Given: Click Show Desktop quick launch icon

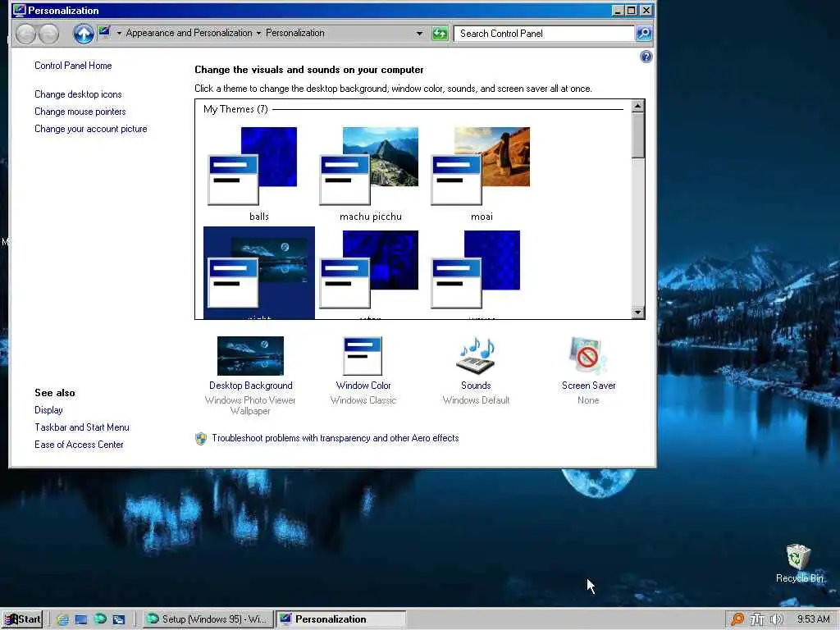Looking at the screenshot, I should pos(81,619).
